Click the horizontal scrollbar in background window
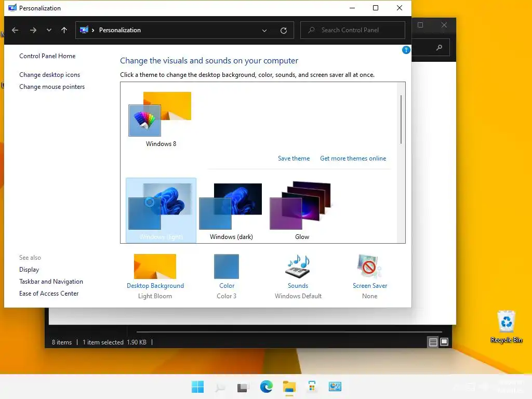 point(289,331)
